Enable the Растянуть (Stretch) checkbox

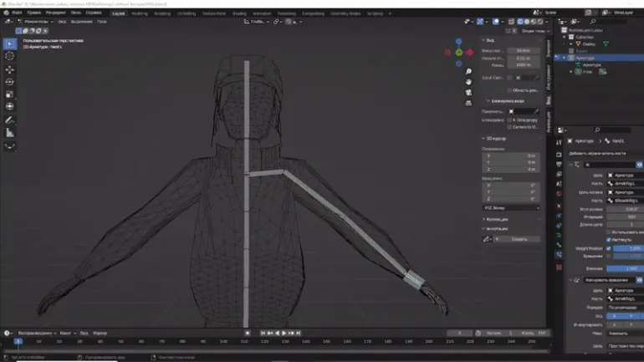(x=609, y=240)
